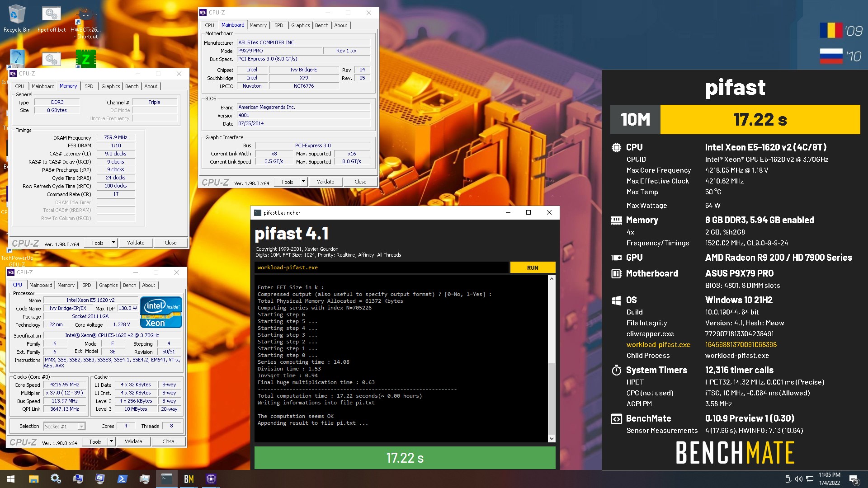Click the GPU icon in BenchMate panel

coord(616,258)
